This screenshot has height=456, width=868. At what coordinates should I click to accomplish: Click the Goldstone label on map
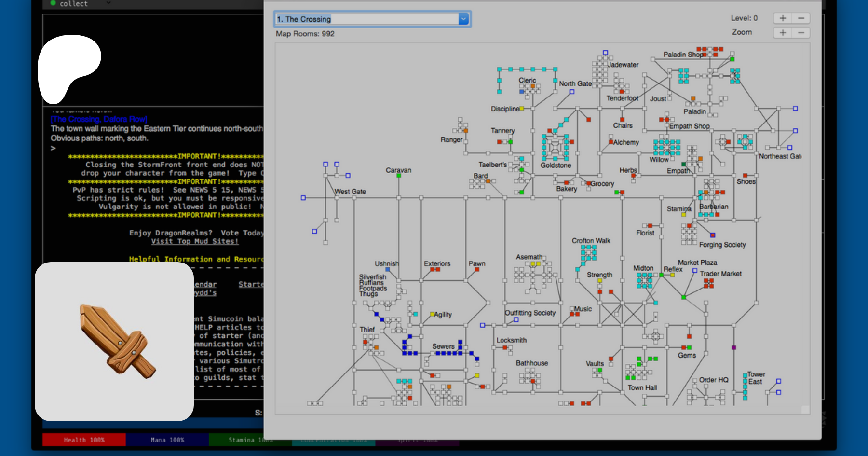(x=556, y=166)
